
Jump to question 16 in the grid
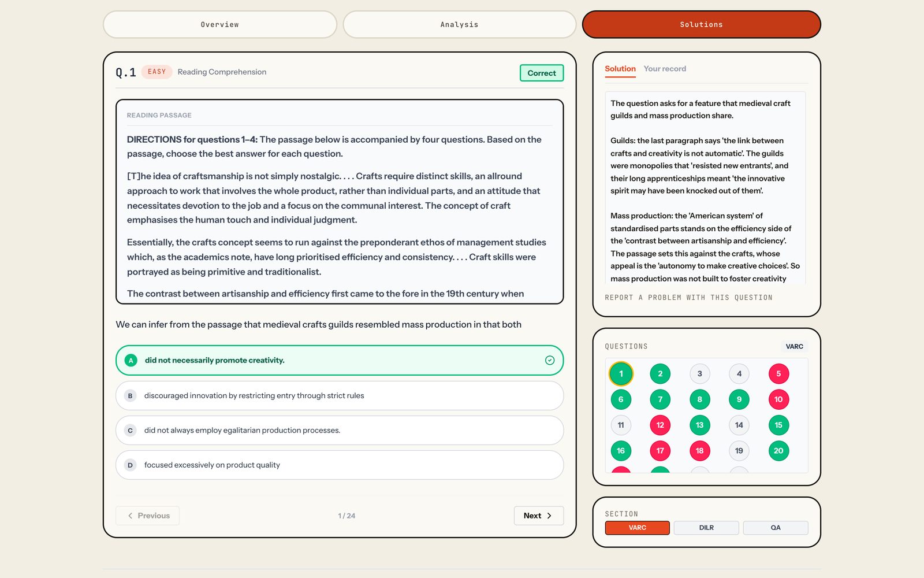(x=621, y=451)
